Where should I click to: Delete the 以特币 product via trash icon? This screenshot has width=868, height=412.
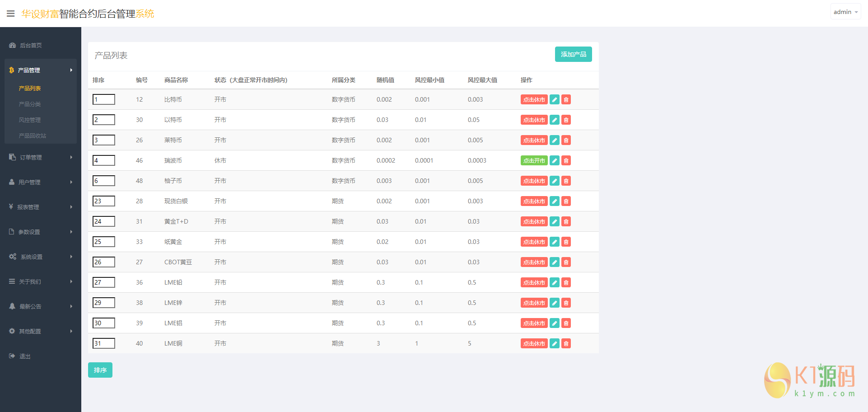coord(566,120)
